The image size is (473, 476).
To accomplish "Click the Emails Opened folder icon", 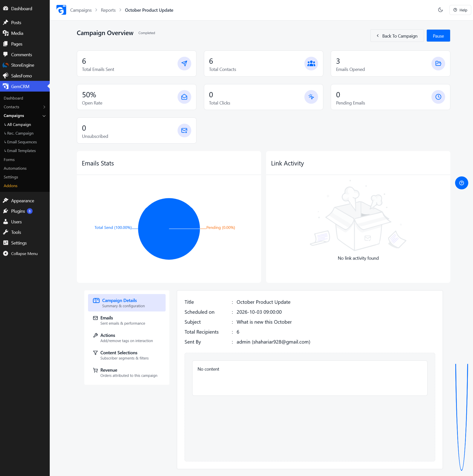I will (x=438, y=63).
